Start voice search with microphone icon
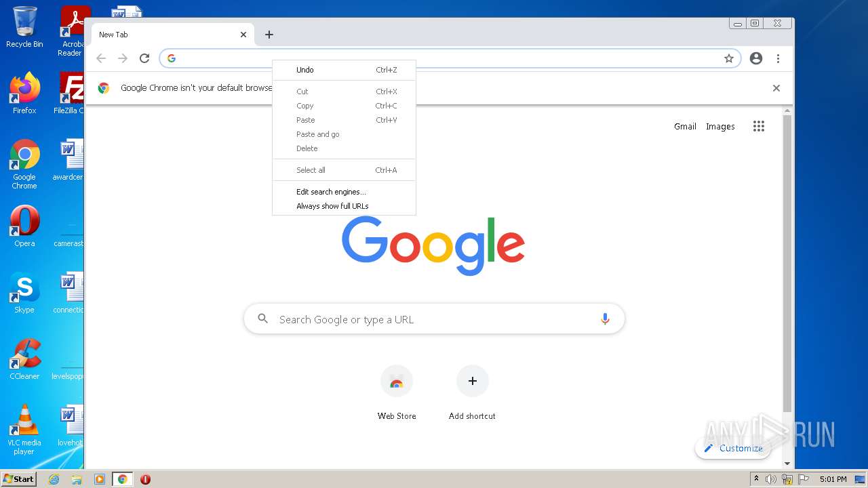The image size is (868, 488). pos(605,319)
